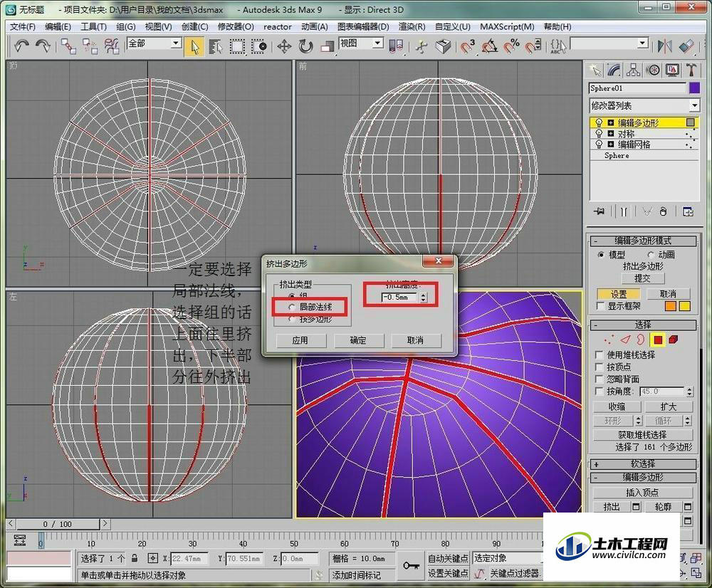Viewport: 712px width, 588px height.
Task: Toggle 3D Snaps magnet icon
Action: [x=467, y=46]
